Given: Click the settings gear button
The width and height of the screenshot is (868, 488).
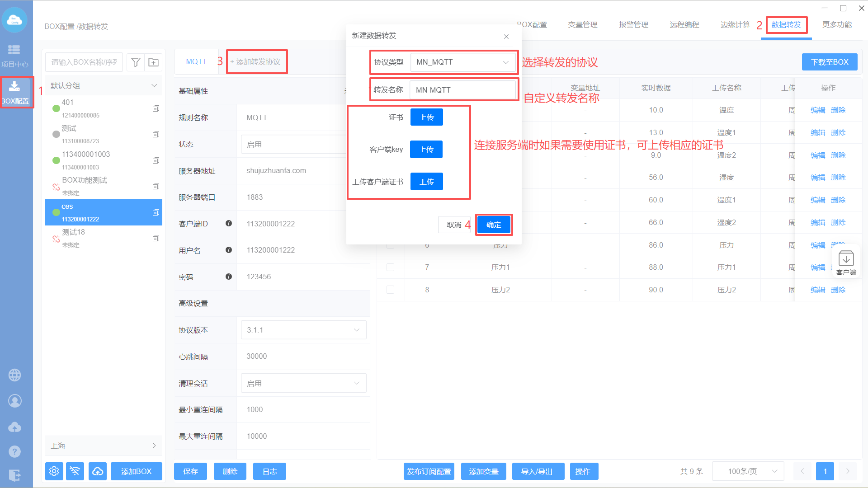Looking at the screenshot, I should coord(54,471).
